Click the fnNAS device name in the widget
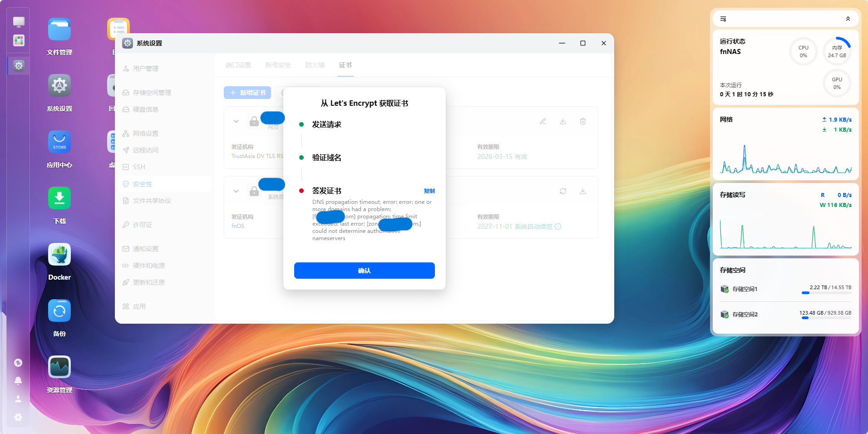The width and height of the screenshot is (868, 434). 730,52
